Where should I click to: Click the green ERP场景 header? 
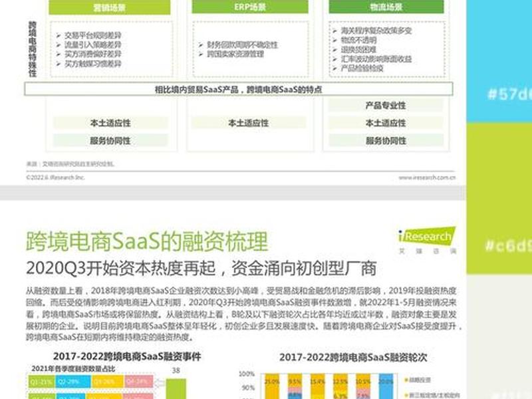[x=250, y=7]
